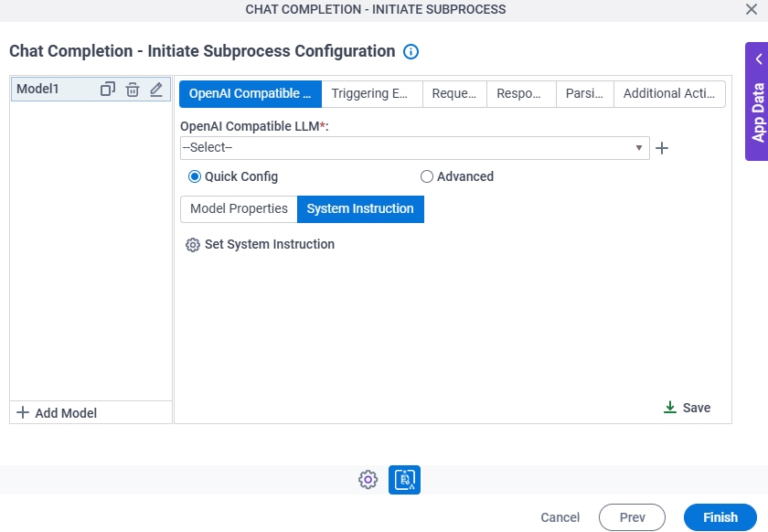Click the plus icon beside Add Model
This screenshot has width=768, height=532.
[x=23, y=412]
